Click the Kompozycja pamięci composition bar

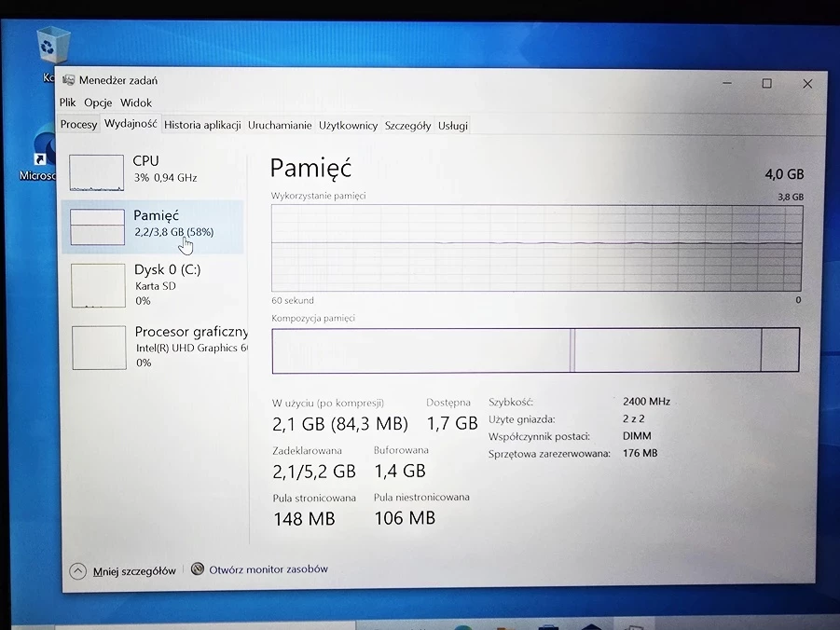pos(536,350)
